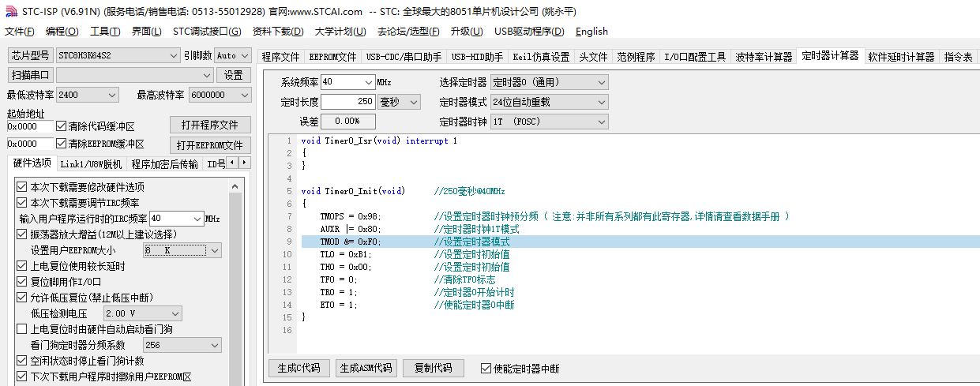Click left arrow of hardware options tabs
The height and width of the screenshot is (386, 980).
pyautogui.click(x=233, y=162)
